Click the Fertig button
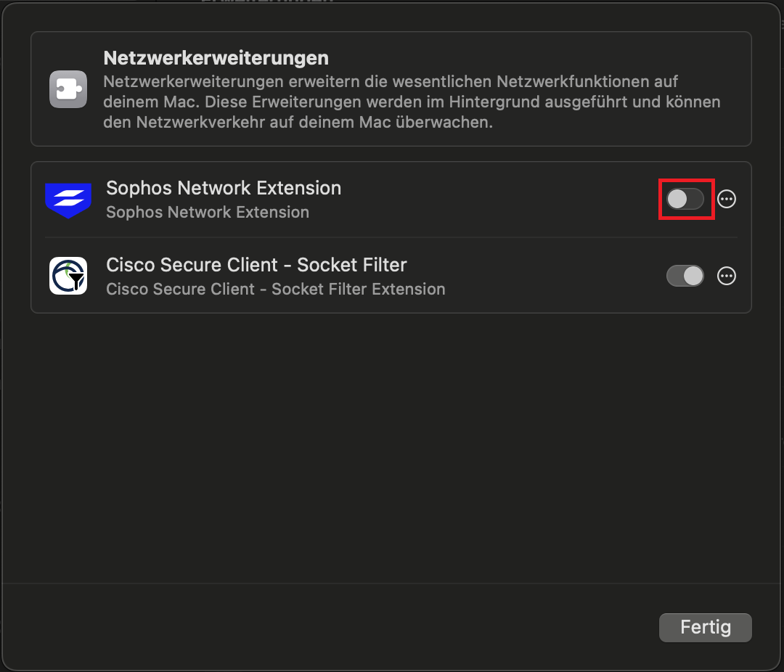 tap(705, 627)
